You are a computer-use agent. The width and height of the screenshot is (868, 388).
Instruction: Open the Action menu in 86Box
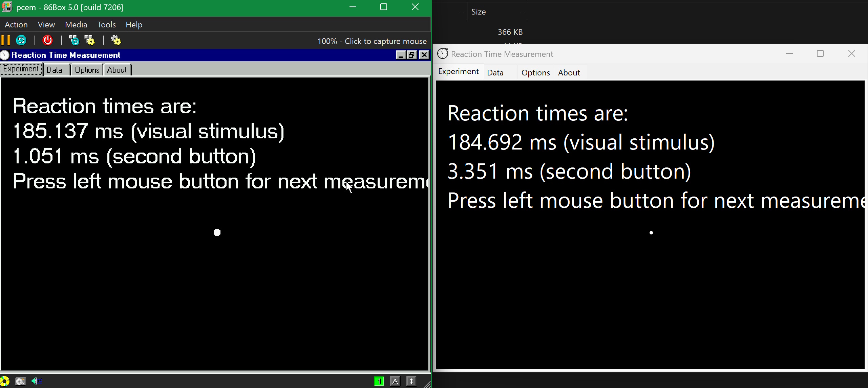point(16,25)
